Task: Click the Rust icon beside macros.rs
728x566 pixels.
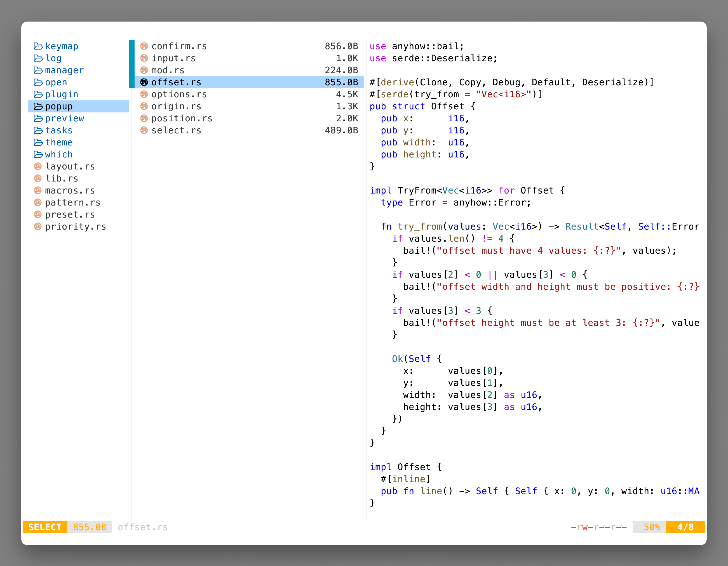Action: click(38, 190)
